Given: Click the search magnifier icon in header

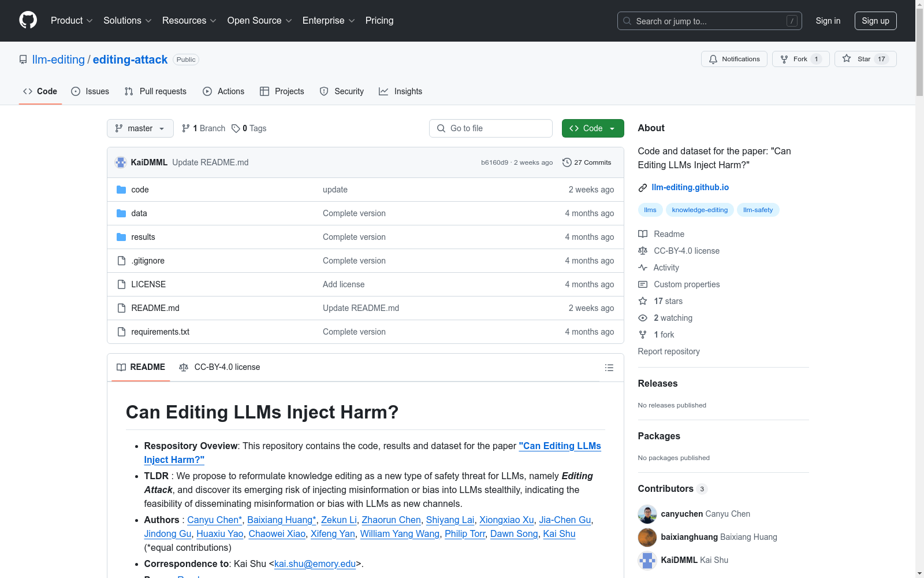Looking at the screenshot, I should tap(627, 21).
